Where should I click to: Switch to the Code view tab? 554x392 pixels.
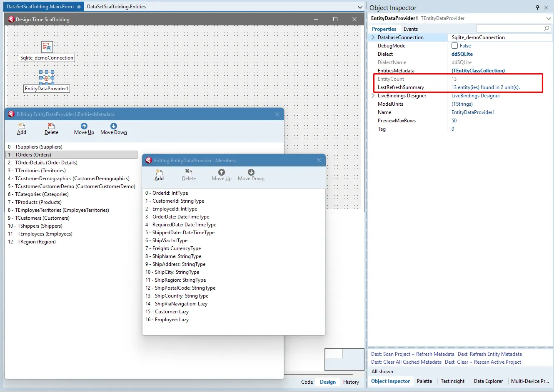(307, 382)
